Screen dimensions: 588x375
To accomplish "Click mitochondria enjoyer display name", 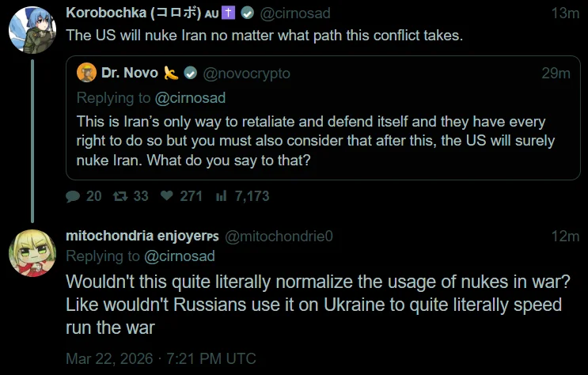I will [x=142, y=236].
